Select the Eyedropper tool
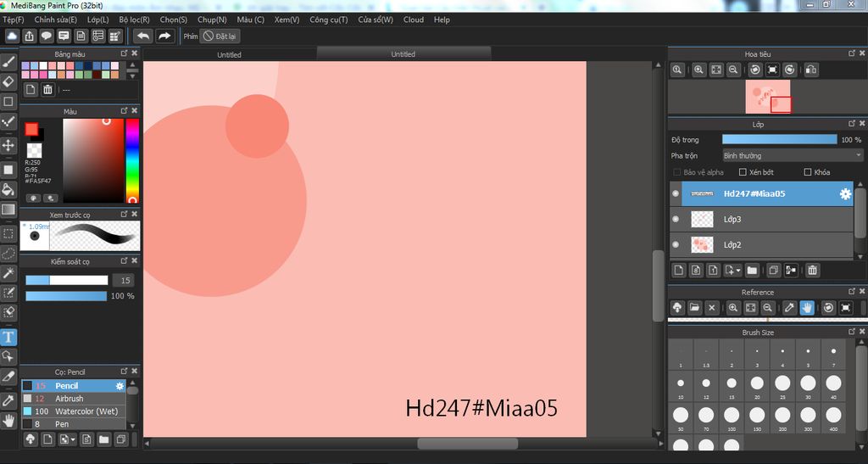 tap(8, 400)
